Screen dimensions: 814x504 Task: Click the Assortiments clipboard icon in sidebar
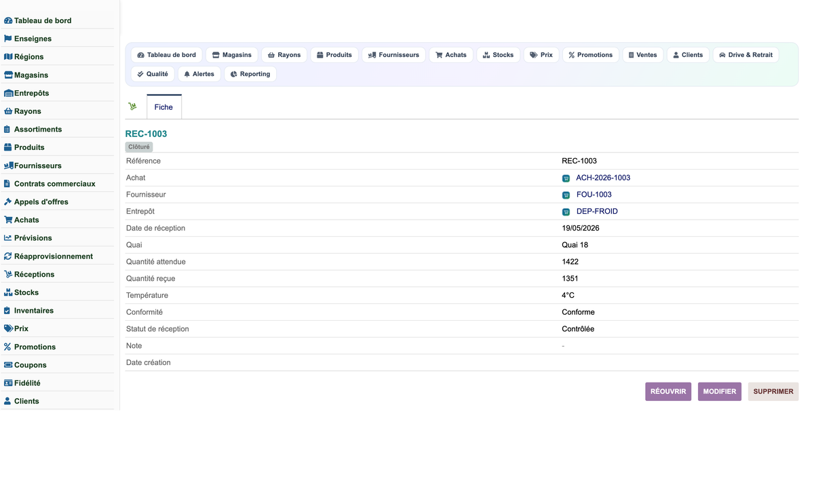[7, 130]
